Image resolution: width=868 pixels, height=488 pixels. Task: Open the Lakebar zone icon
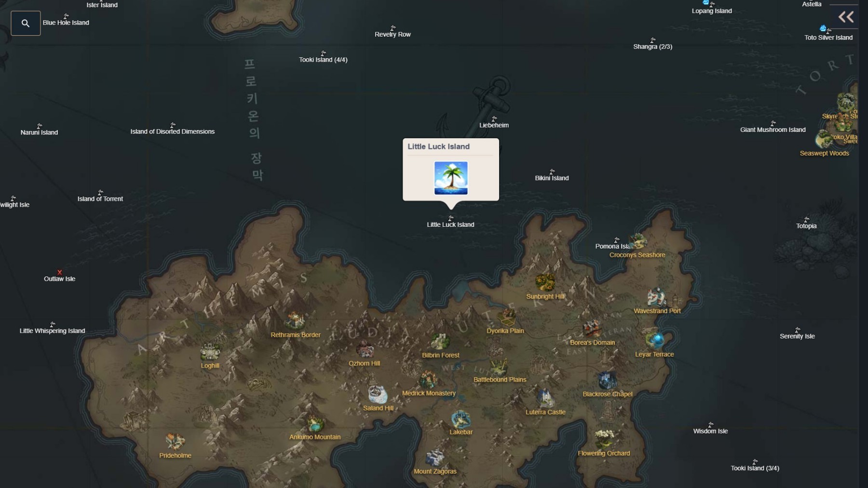(461, 419)
